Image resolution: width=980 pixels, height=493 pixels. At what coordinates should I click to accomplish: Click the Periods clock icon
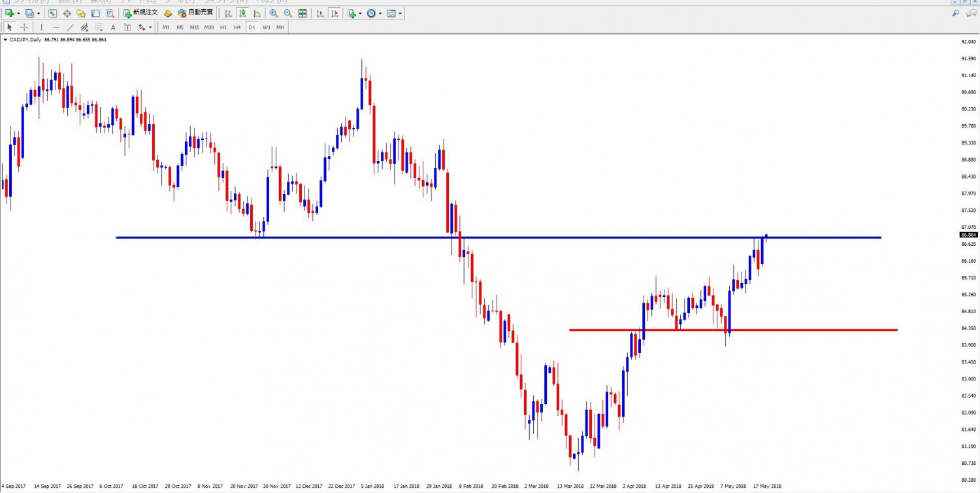[x=371, y=13]
